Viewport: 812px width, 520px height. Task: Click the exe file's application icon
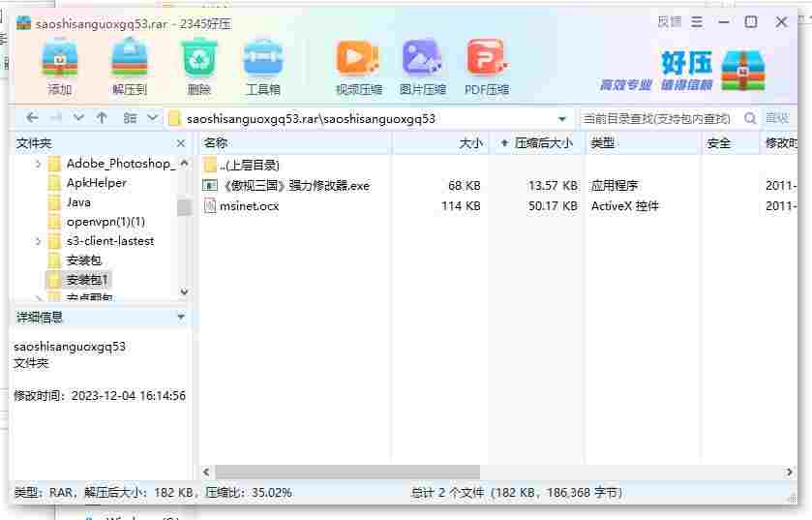209,185
